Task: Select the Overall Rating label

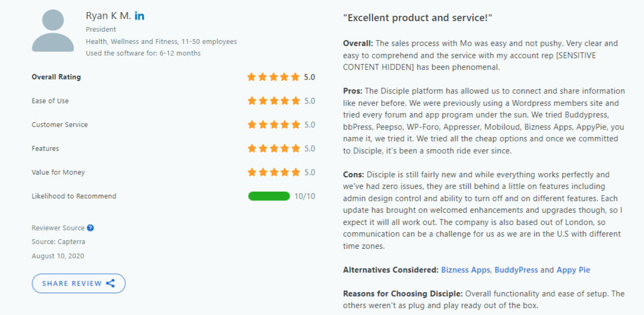Action: tap(56, 77)
